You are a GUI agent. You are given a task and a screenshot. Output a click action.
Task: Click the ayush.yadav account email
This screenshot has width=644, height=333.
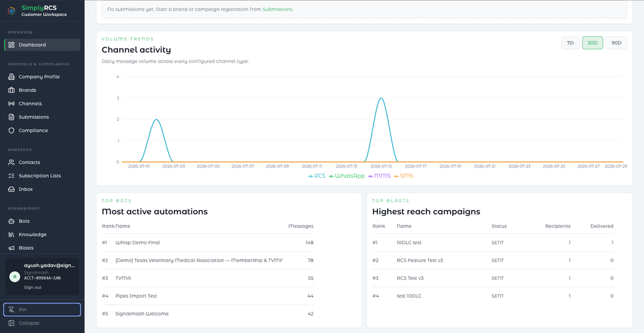click(50, 265)
